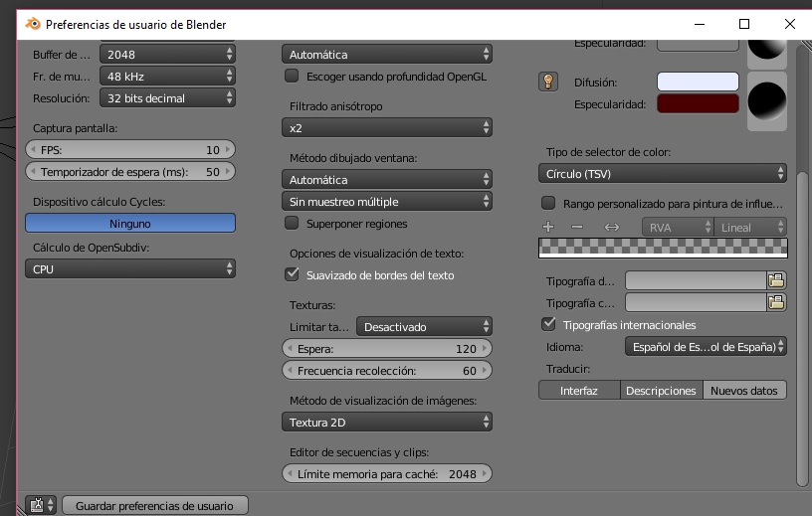Flip the color ramp with double-arrow icon
812x516 pixels.
coord(612,227)
